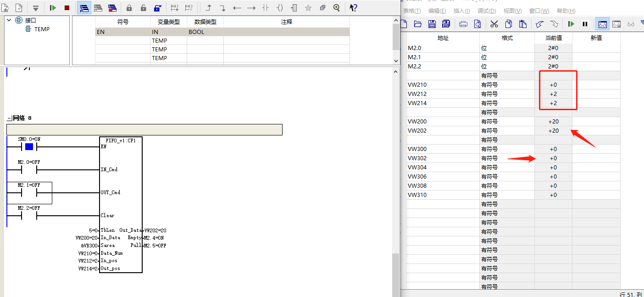Insert a coil instruction
The height and width of the screenshot is (297, 644).
(280, 8)
